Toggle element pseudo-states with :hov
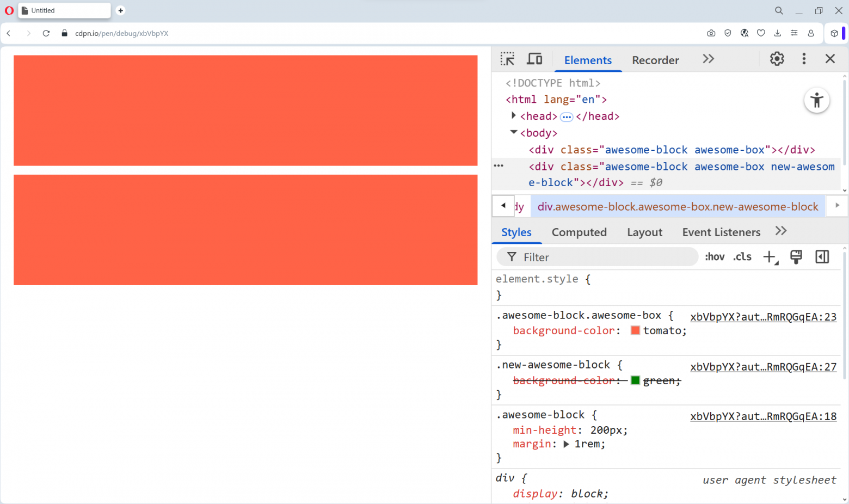 pos(714,256)
